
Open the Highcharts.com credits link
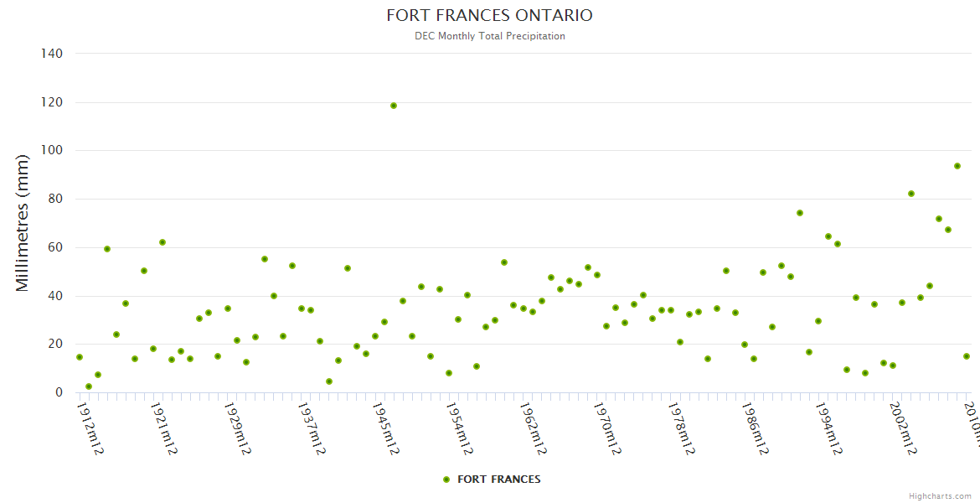941,495
